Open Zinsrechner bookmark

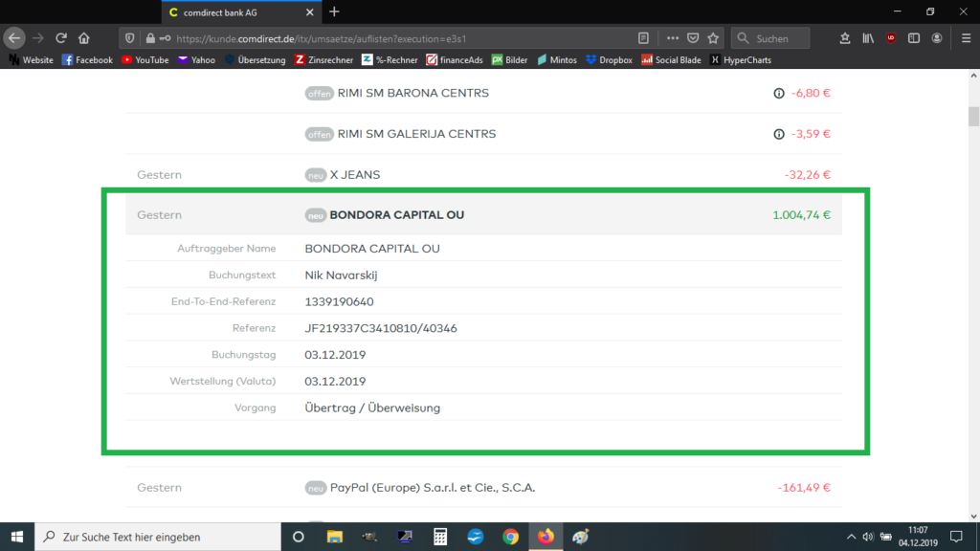(323, 60)
